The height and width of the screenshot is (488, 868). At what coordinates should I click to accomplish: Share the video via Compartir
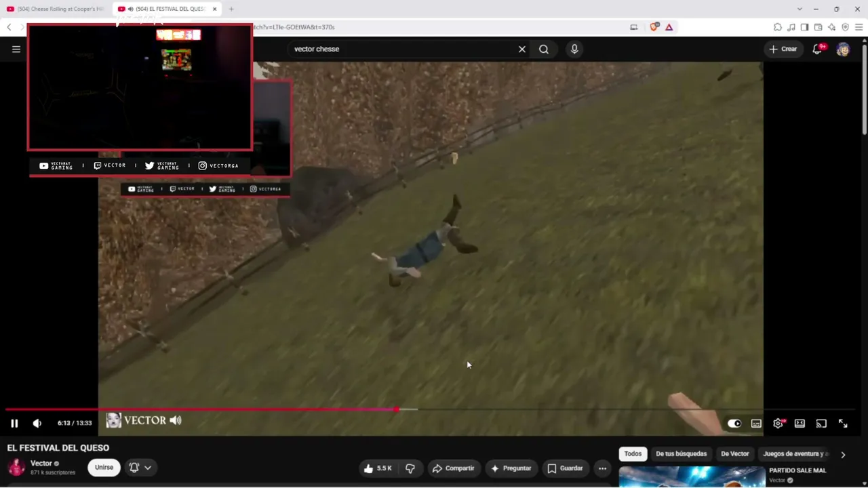click(x=453, y=468)
